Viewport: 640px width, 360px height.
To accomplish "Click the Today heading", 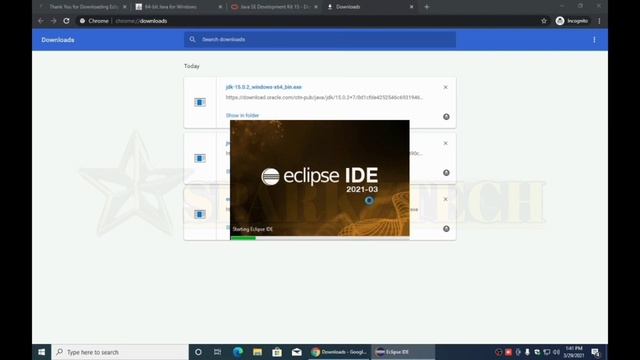I will click(192, 66).
